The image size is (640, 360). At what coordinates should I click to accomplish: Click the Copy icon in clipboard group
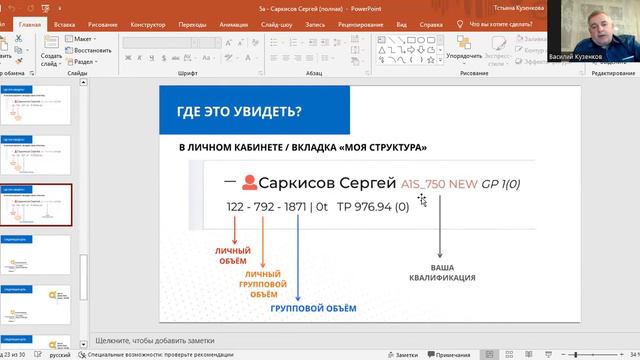(18, 50)
